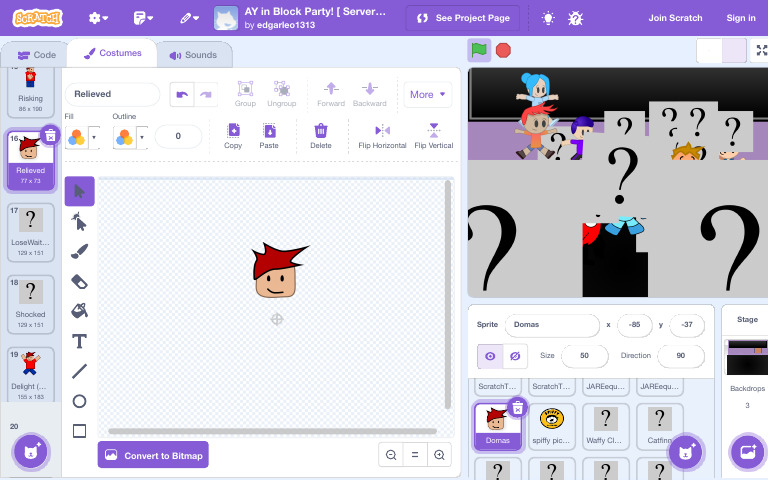768x480 pixels.
Task: Toggle the debugger bug icon
Action: pos(576,19)
